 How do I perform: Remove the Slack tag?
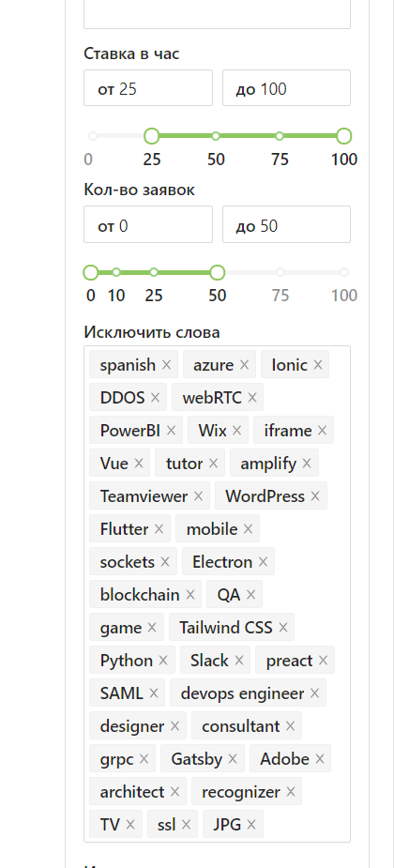tap(239, 661)
